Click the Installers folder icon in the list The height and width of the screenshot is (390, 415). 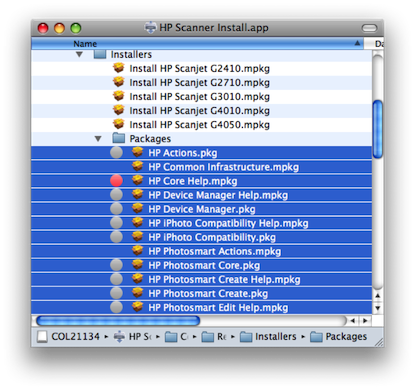click(100, 54)
